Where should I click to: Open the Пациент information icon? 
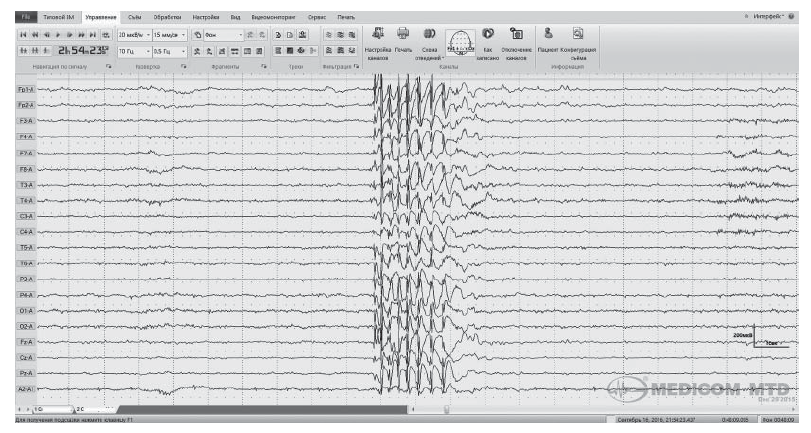coord(548,35)
